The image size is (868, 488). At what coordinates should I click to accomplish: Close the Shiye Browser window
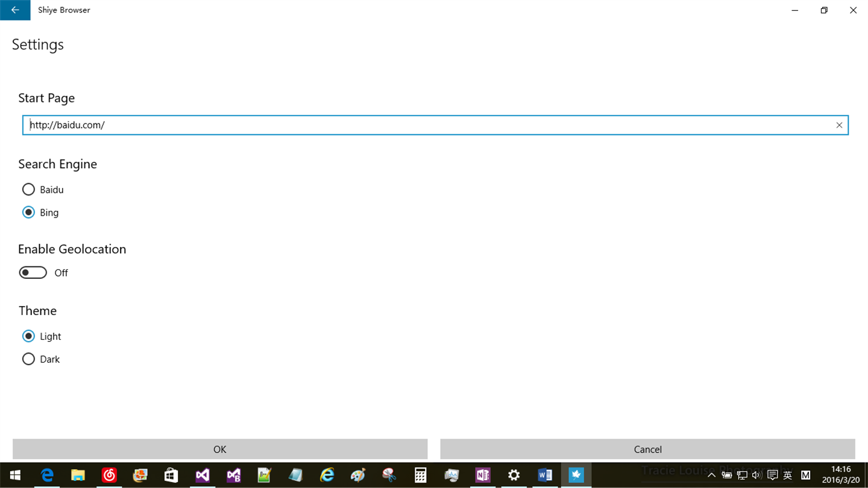[x=853, y=10]
